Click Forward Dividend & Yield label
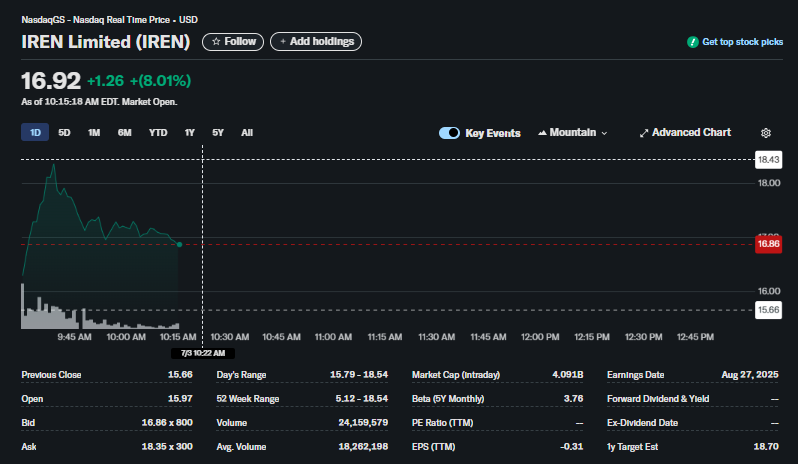This screenshot has height=464, width=798. [x=658, y=399]
